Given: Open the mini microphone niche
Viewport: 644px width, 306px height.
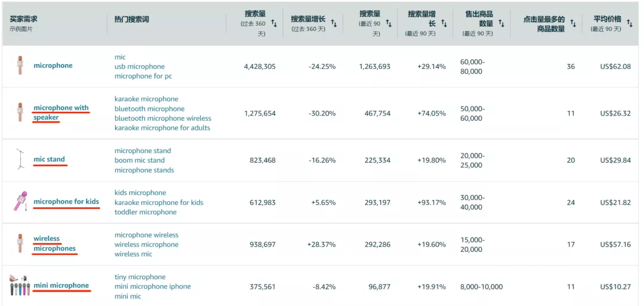Looking at the screenshot, I should (61, 286).
